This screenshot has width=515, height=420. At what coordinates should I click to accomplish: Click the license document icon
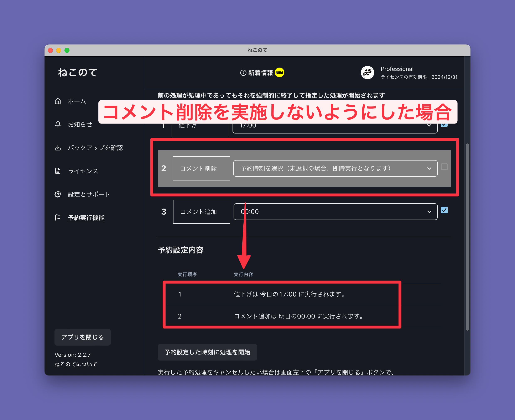pyautogui.click(x=58, y=171)
